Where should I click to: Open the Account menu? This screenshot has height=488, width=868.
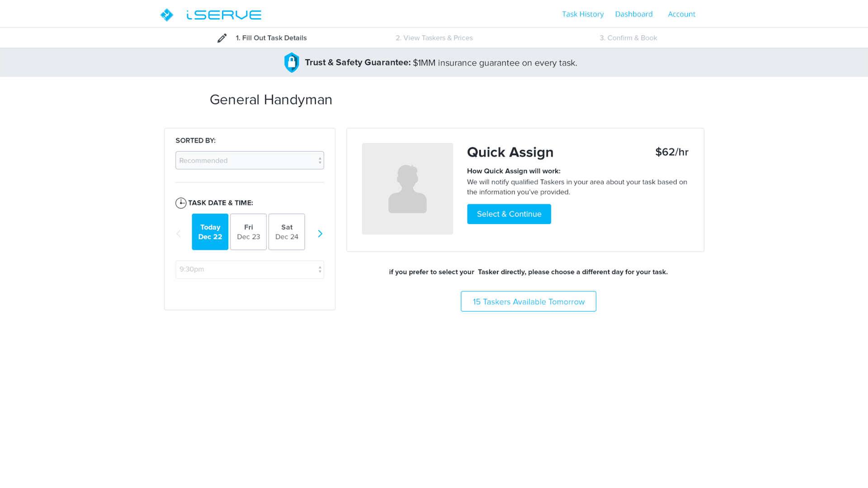(681, 14)
